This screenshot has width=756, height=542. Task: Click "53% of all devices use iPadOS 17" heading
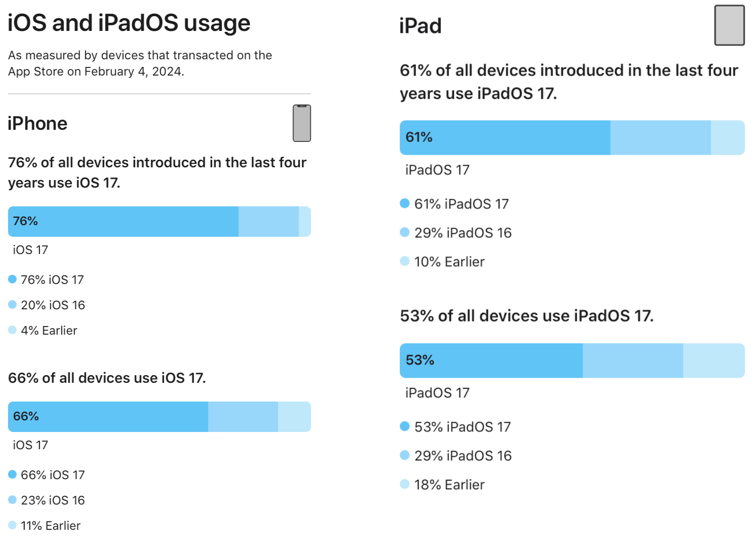pos(526,316)
